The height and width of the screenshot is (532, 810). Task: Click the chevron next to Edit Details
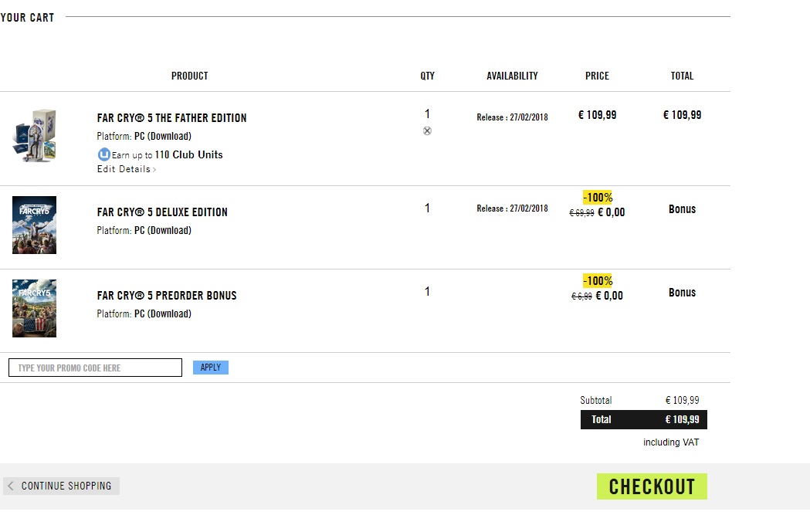point(154,170)
